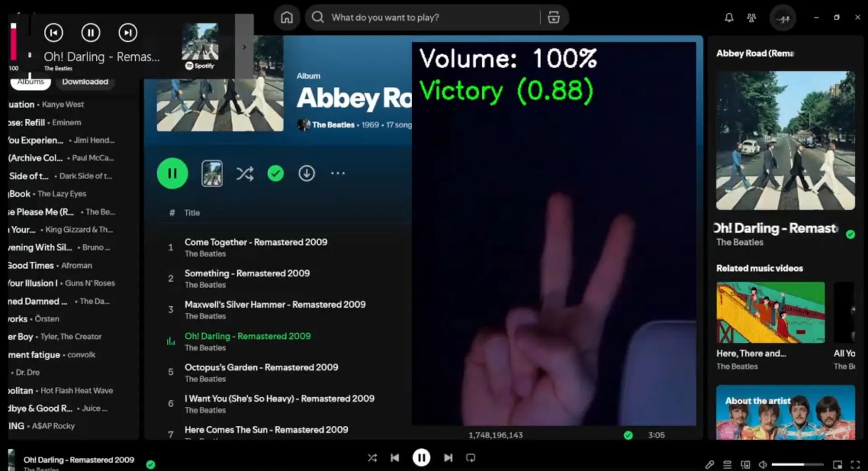Open lyrics with the microphone icon
Screen dimensions: 868x471
709,465
